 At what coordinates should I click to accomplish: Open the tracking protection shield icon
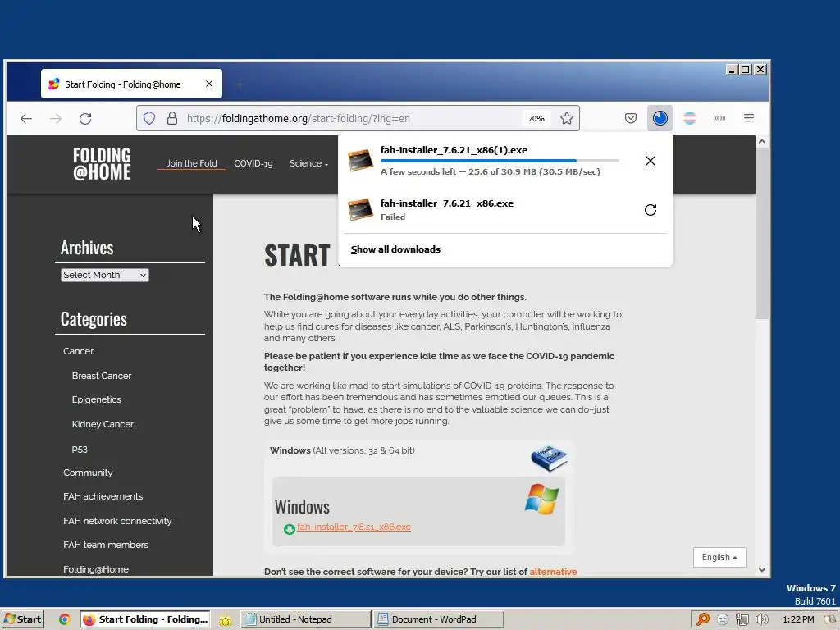[x=149, y=118]
